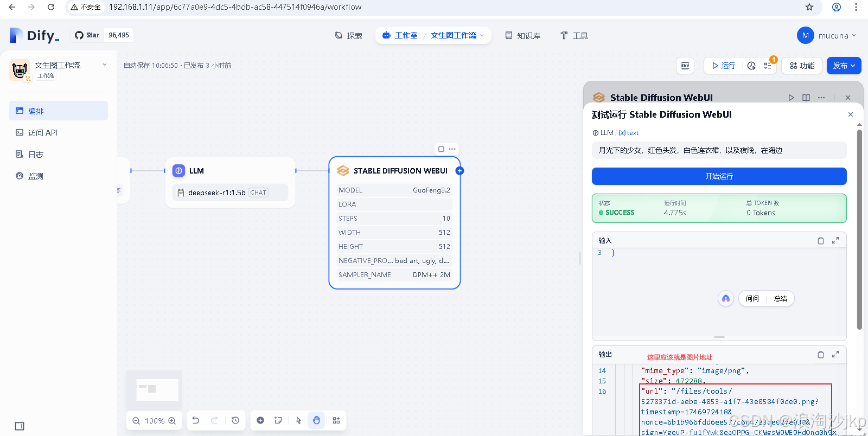
Task: Click the node run square icon
Action: (x=441, y=149)
